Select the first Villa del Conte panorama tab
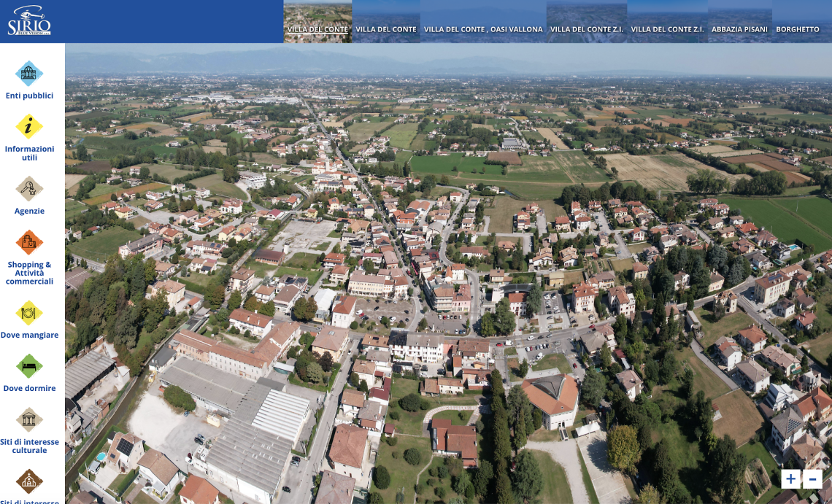The height and width of the screenshot is (504, 832). coord(317,22)
